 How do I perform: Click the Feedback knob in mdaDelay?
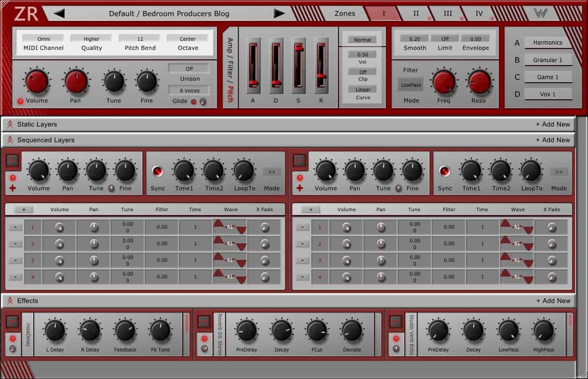(125, 331)
